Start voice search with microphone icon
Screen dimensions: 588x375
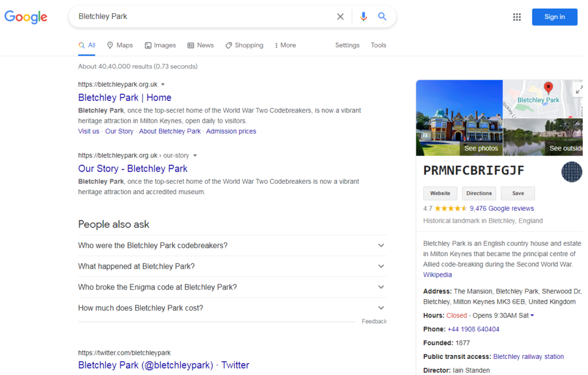tap(363, 17)
